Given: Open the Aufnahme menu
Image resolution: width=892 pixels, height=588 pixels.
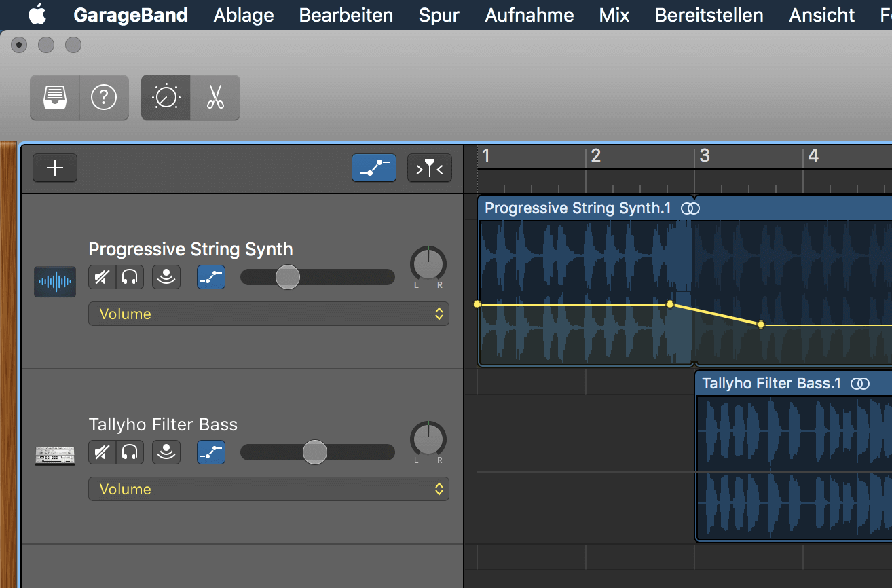Looking at the screenshot, I should [x=529, y=15].
